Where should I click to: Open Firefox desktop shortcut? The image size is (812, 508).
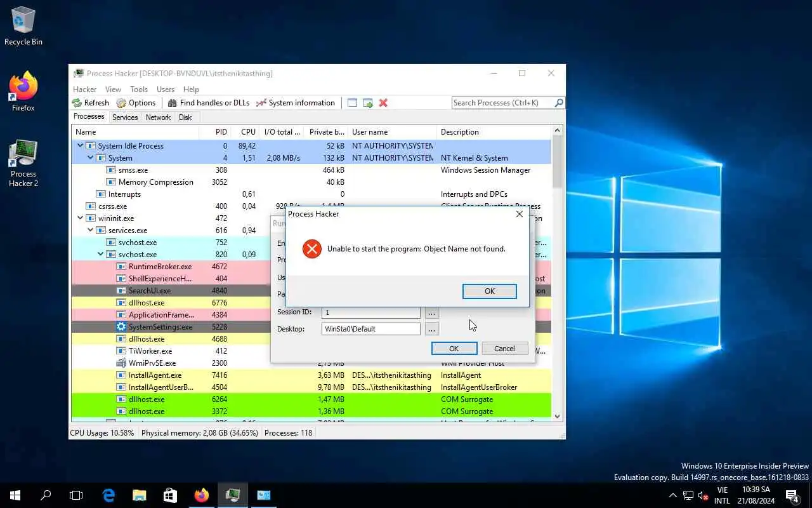click(23, 92)
